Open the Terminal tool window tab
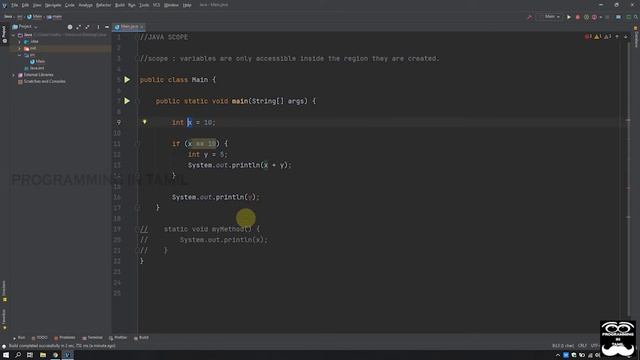 pyautogui.click(x=92, y=338)
